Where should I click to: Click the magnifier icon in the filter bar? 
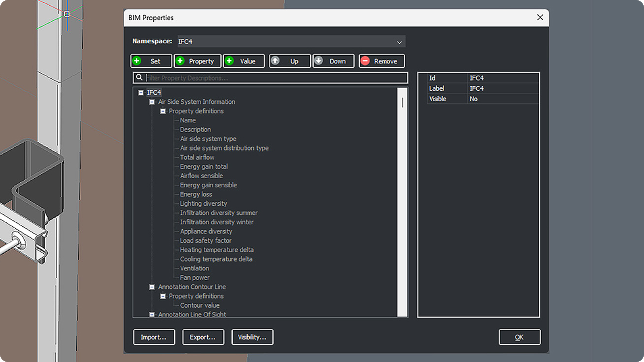tap(139, 77)
